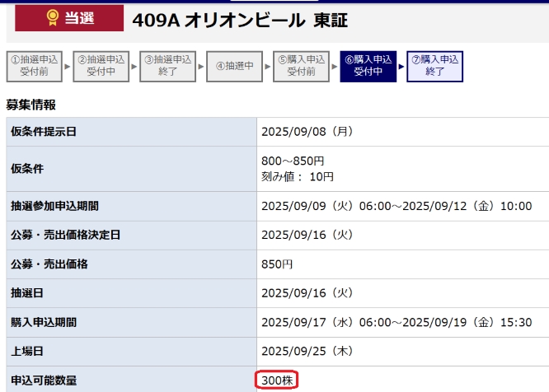
Task: Select step ③抽選申込終了
Action: [x=167, y=67]
